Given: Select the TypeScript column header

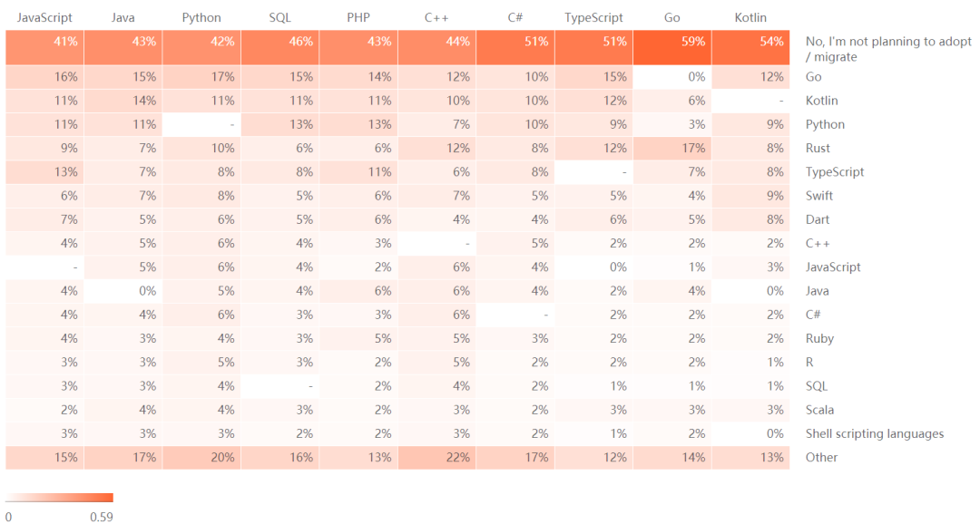Looking at the screenshot, I should click(x=593, y=18).
